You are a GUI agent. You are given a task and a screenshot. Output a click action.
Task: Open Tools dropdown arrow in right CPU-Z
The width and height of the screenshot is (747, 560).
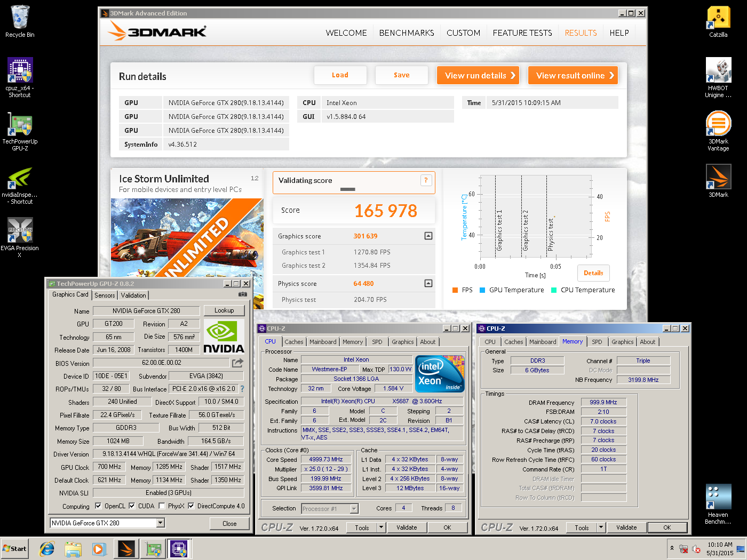coord(601,527)
